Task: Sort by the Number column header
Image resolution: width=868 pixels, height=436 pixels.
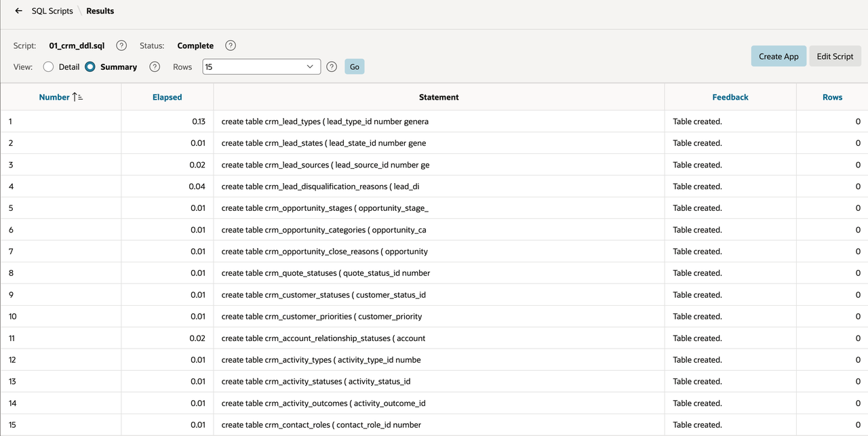Action: 54,97
